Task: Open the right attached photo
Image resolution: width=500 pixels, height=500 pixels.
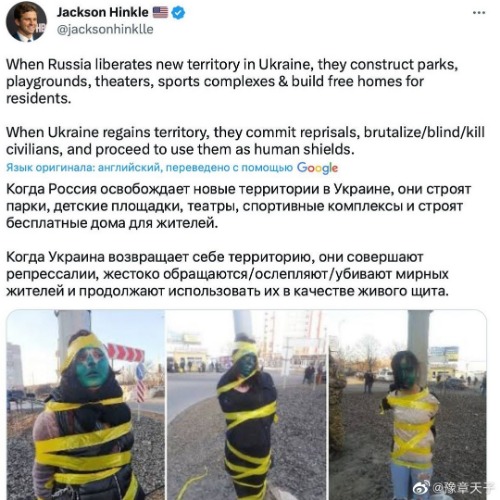Action: (408, 405)
